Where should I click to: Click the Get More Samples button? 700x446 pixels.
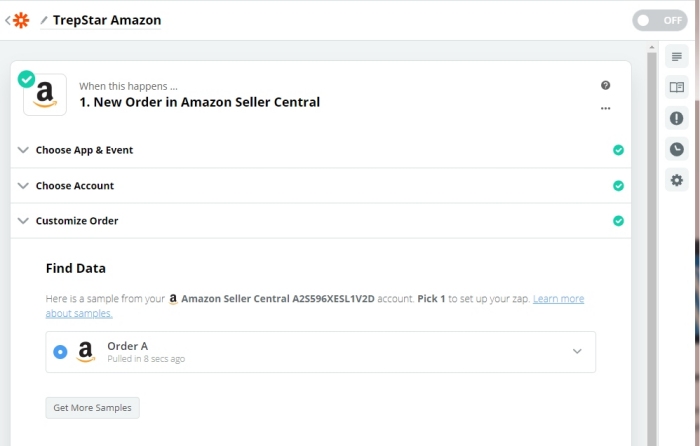[92, 408]
